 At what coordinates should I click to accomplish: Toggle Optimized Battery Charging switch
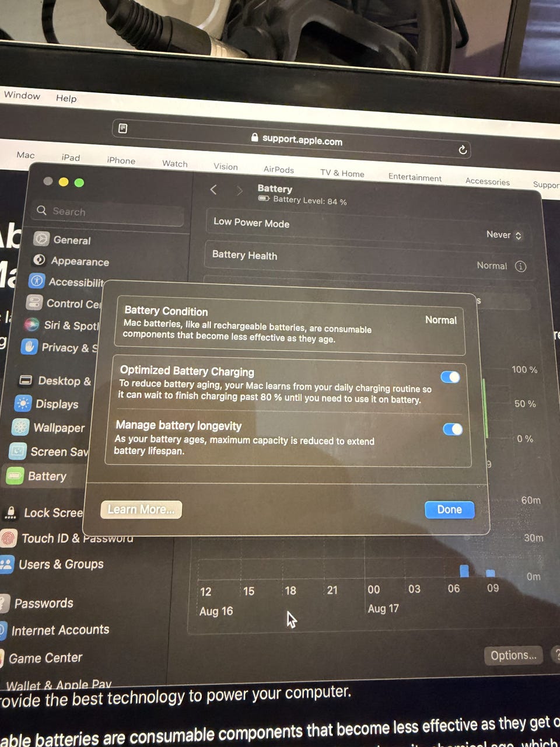[450, 376]
